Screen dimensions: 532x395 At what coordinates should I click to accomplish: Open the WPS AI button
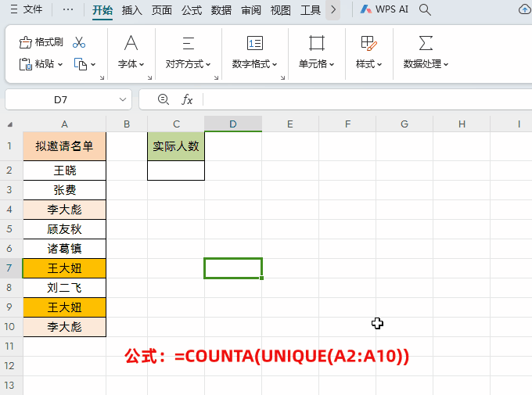click(384, 9)
